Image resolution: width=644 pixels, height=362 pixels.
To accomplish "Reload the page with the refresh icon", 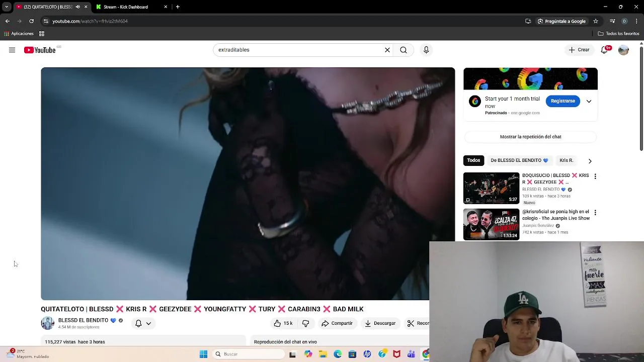I will 31,21.
